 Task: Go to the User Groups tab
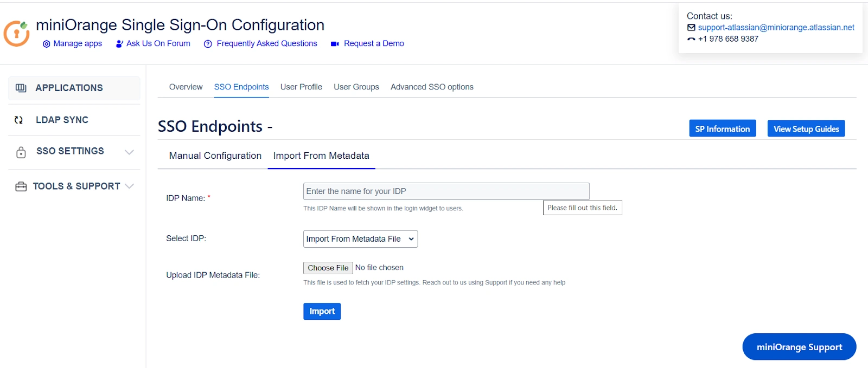click(356, 87)
